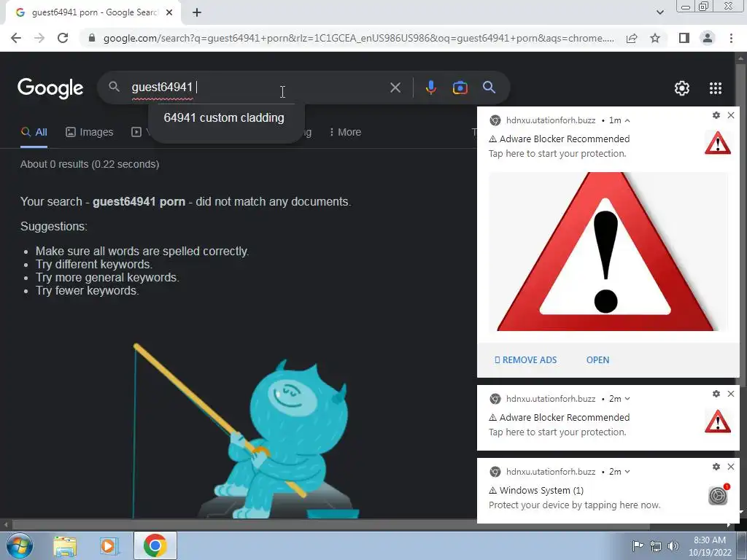Click REMOVE ADS in the notification
The height and width of the screenshot is (560, 747).
[x=525, y=360]
